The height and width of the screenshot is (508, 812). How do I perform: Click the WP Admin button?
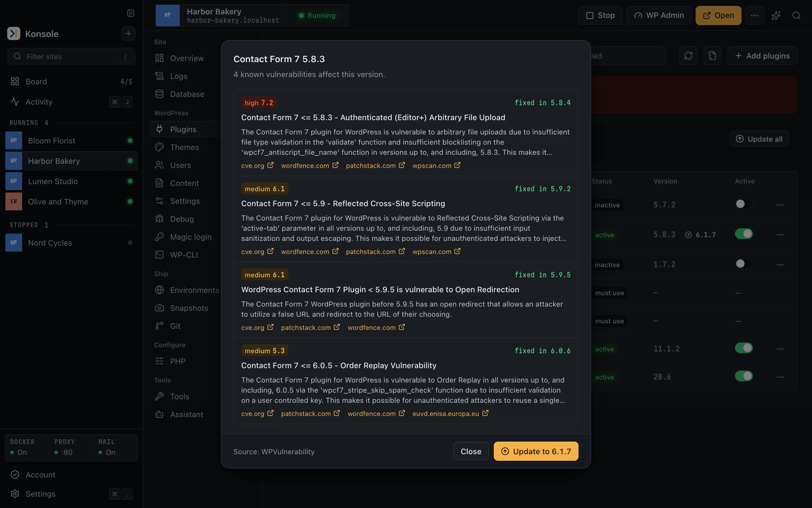point(659,16)
